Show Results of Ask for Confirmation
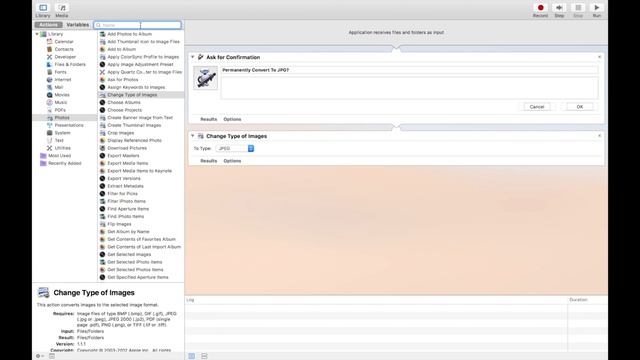The width and height of the screenshot is (640, 360). click(x=209, y=119)
